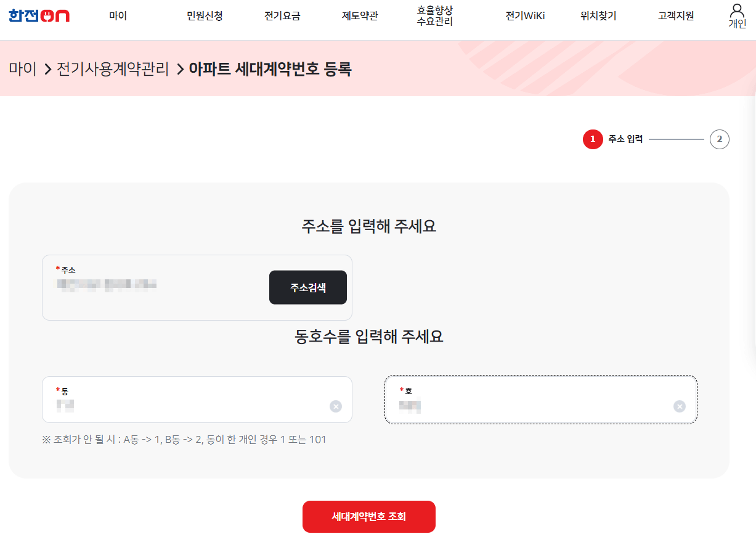This screenshot has width=756, height=534.
Task: Clear the 호 field using its X icon
Action: point(679,406)
